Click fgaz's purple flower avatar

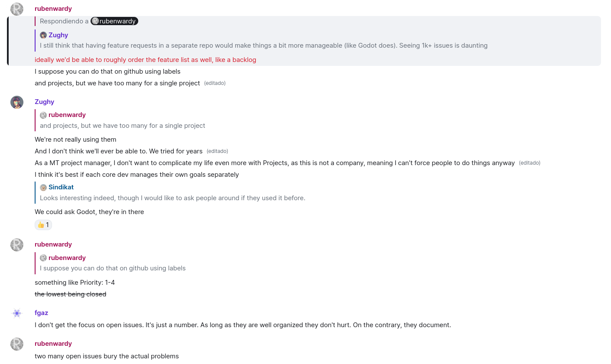tap(17, 313)
